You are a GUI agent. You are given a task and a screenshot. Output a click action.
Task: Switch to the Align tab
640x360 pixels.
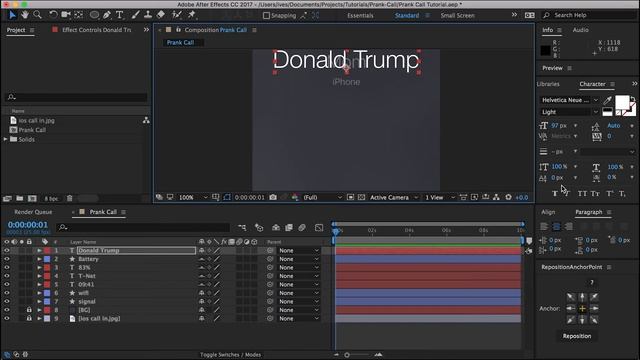[x=548, y=212]
